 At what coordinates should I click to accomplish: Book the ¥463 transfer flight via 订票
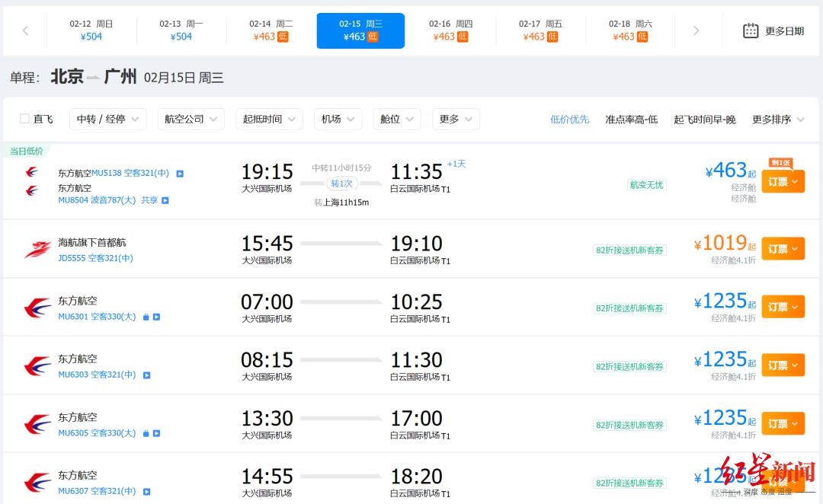point(783,182)
